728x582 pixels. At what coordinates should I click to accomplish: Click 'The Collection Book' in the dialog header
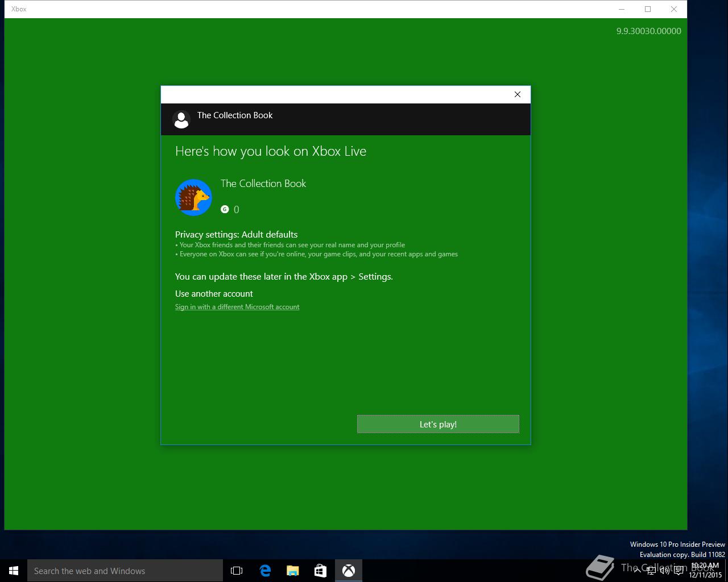point(235,115)
